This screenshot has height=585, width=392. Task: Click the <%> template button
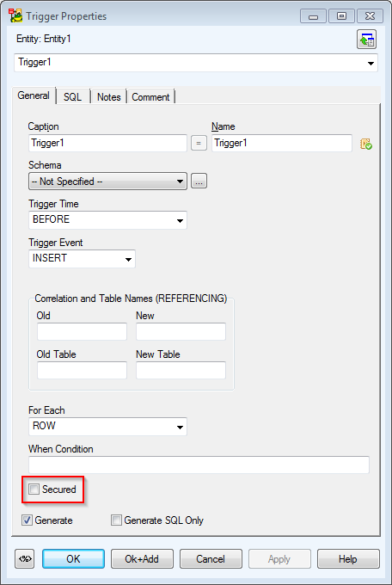25,558
